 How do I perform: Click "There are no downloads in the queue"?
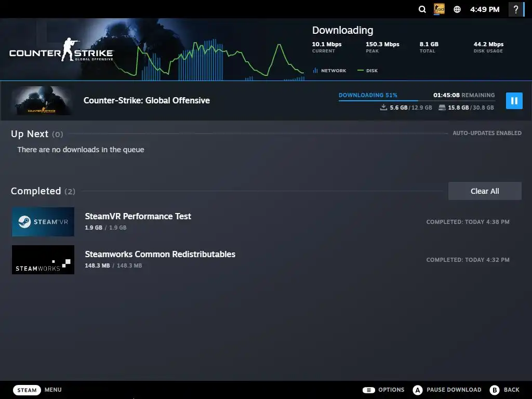pos(81,150)
